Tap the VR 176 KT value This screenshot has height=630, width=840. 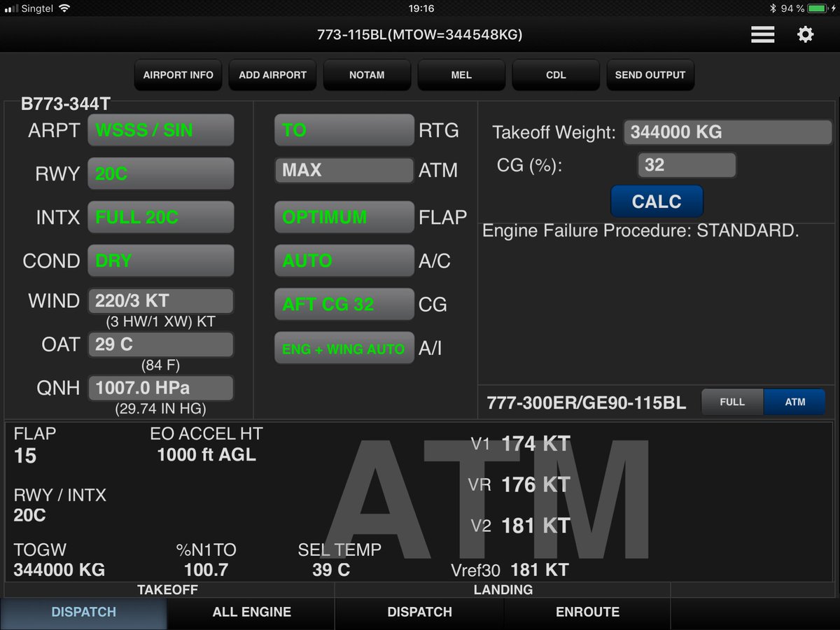[x=536, y=484]
